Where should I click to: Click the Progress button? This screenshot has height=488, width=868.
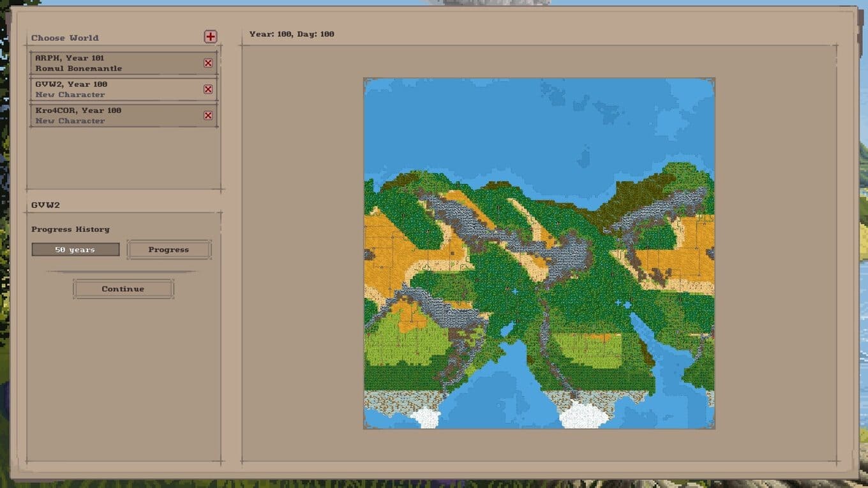168,249
